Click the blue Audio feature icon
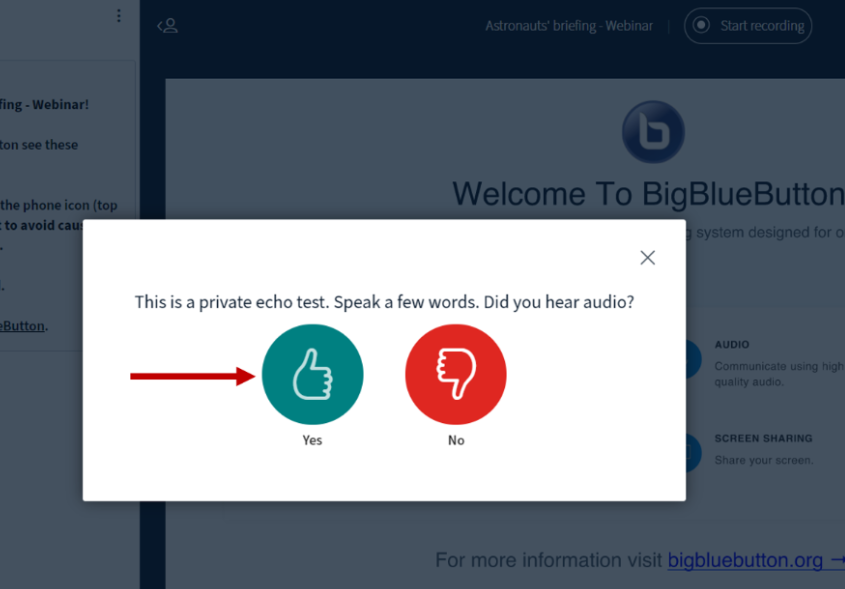 693,359
